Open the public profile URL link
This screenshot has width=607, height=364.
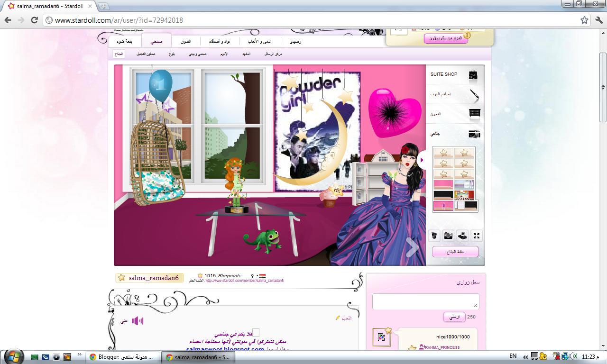[244, 281]
